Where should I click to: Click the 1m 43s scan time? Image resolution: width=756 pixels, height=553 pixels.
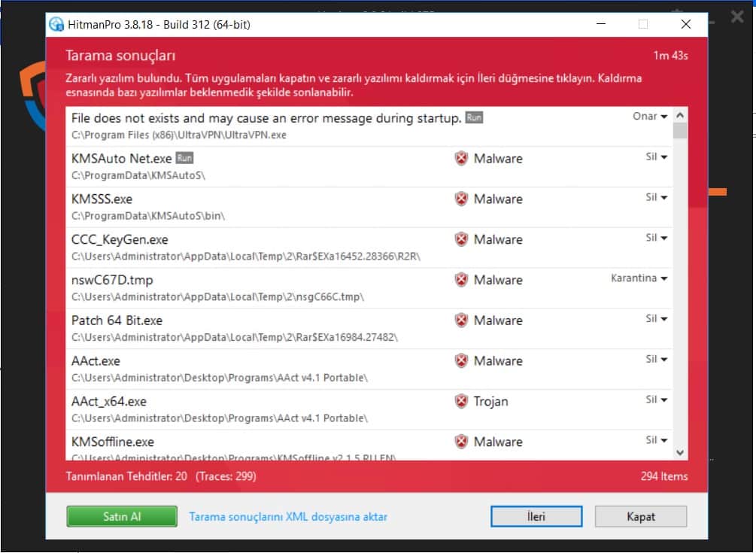[671, 56]
